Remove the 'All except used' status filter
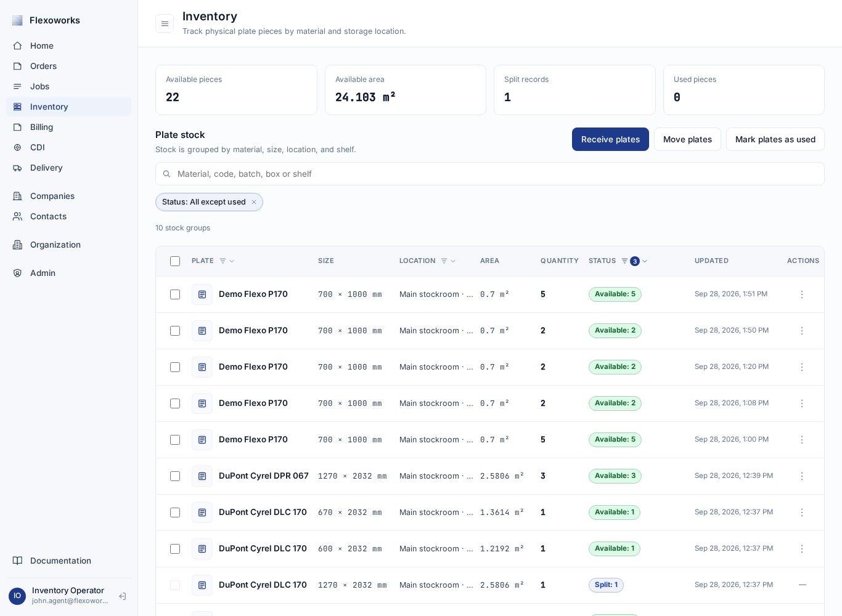Screen dimensions: 842x616 point(254,202)
